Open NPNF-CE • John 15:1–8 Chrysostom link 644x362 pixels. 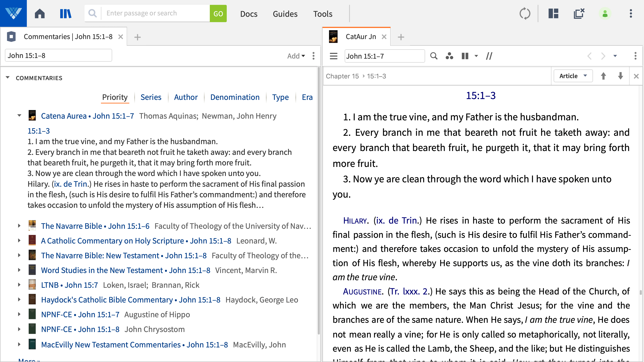(80, 329)
